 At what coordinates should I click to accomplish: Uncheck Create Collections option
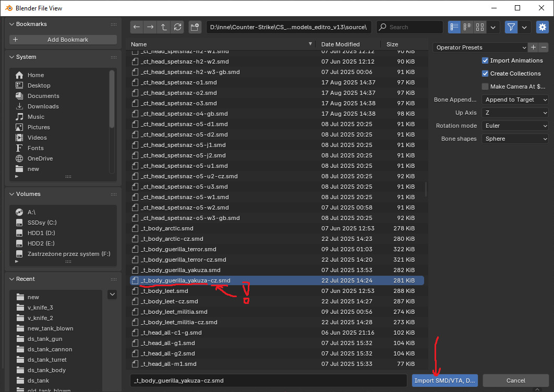coord(485,73)
